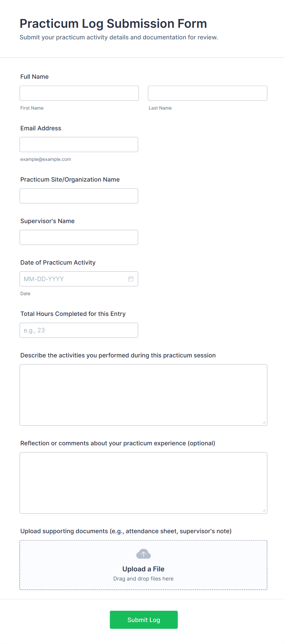Screen dimensions: 284x644
Task: Click the MM-DD-YYYY date field
Action: [73, 279]
